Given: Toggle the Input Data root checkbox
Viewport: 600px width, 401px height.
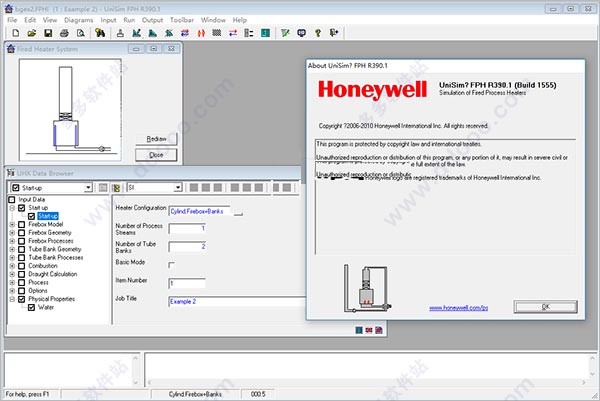Looking at the screenshot, I should coord(12,199).
